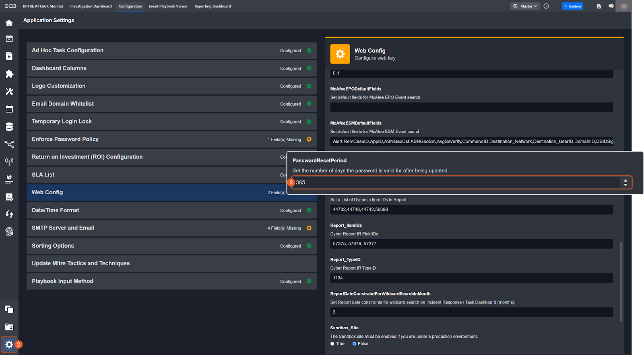Viewport: 644px width, 355px height.
Task: Click the info circle icon near Master
Action: pos(546,6)
